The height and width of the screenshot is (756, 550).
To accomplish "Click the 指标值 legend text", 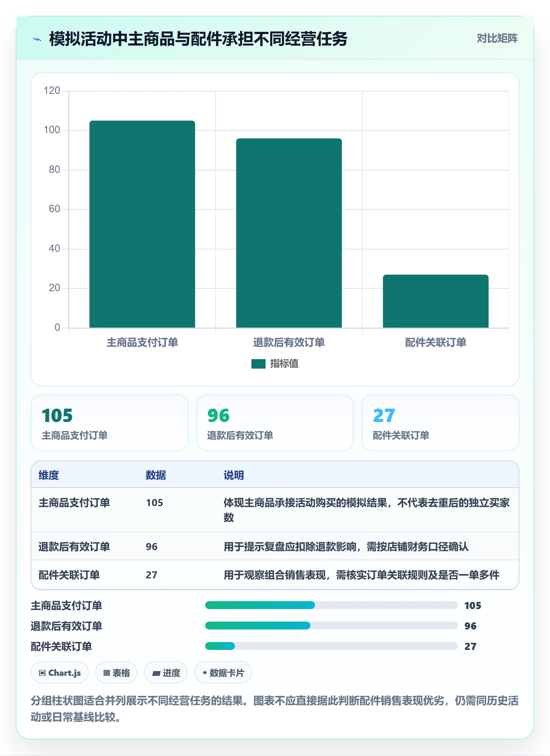I will (284, 364).
